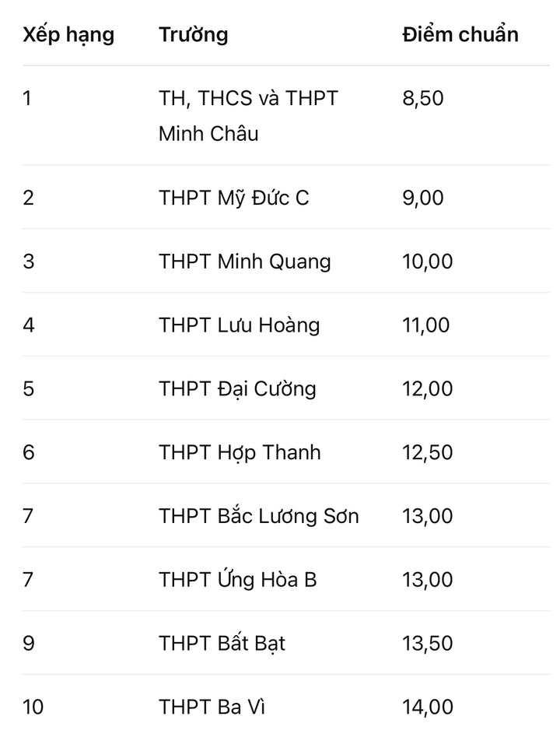Select the 'THPT Mỹ Đức C' row
Screen dimensions: 560x755
click(x=285, y=198)
